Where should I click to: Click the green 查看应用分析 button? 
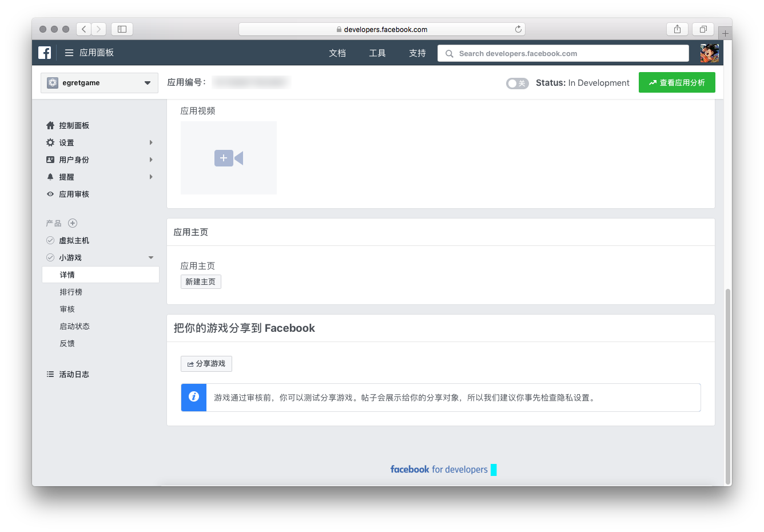[677, 82]
